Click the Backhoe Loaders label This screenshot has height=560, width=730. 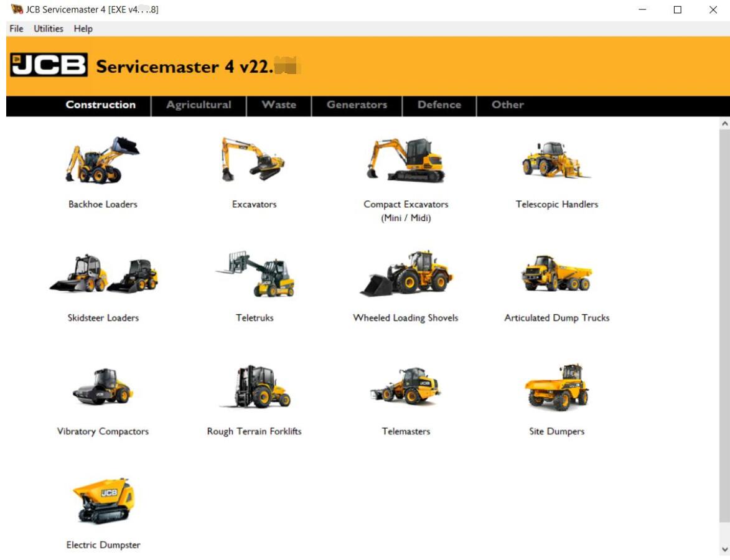[103, 204]
